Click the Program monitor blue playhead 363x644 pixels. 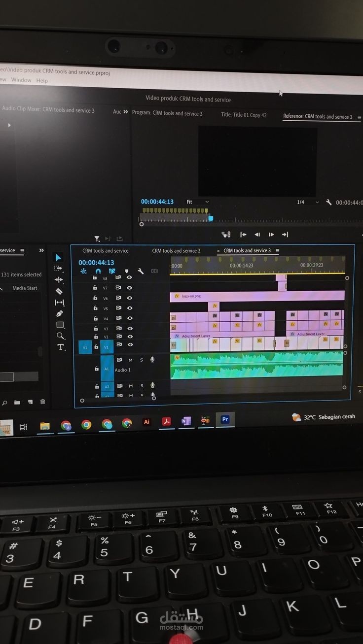(x=211, y=217)
